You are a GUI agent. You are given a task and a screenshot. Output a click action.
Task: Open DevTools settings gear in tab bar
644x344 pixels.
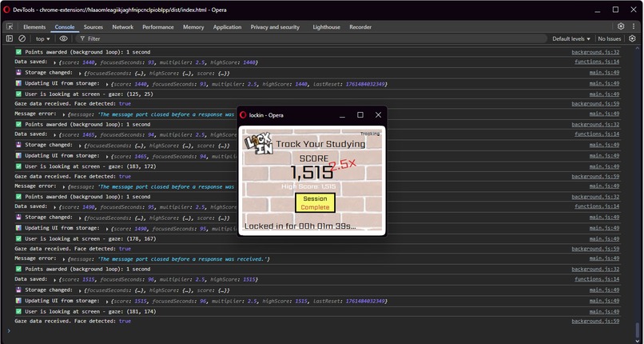point(621,26)
